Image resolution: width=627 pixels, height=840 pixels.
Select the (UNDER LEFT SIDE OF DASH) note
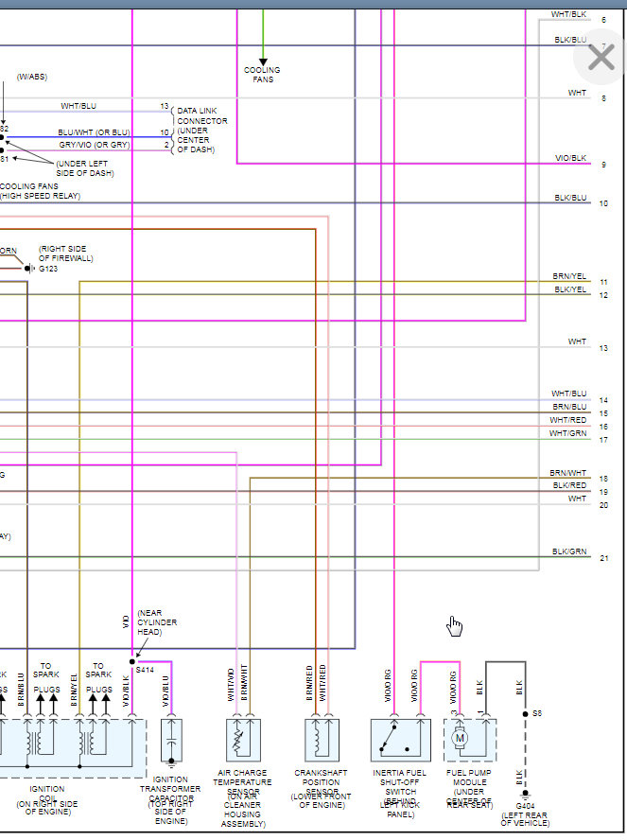(x=84, y=168)
